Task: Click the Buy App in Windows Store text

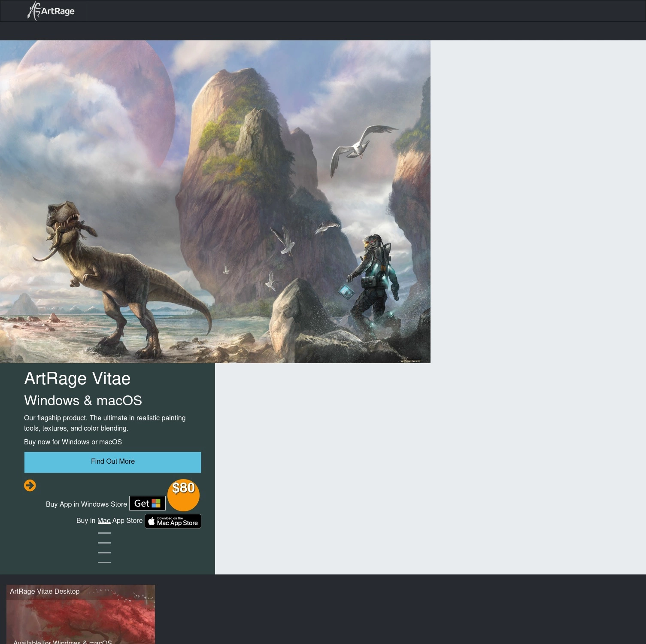Action: [x=86, y=504]
